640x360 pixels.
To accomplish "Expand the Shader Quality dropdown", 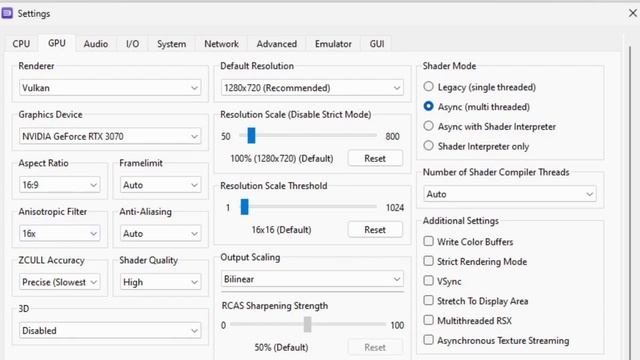I will pos(160,282).
